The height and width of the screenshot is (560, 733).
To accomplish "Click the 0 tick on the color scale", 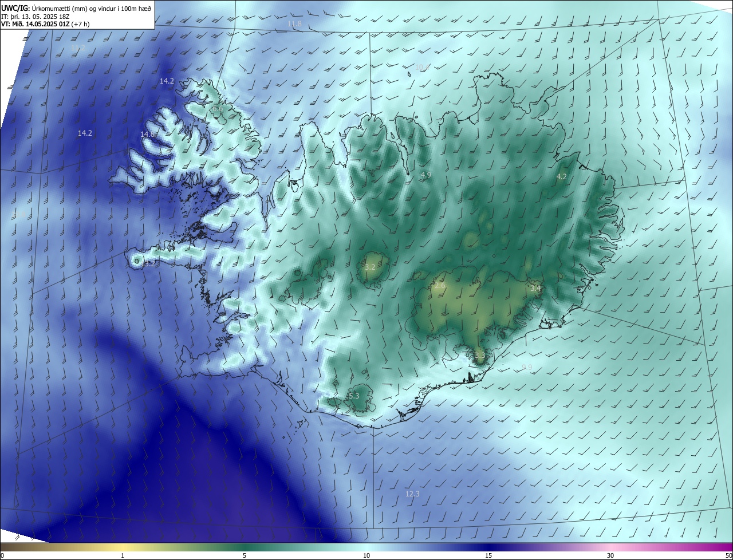I will pyautogui.click(x=2, y=556).
